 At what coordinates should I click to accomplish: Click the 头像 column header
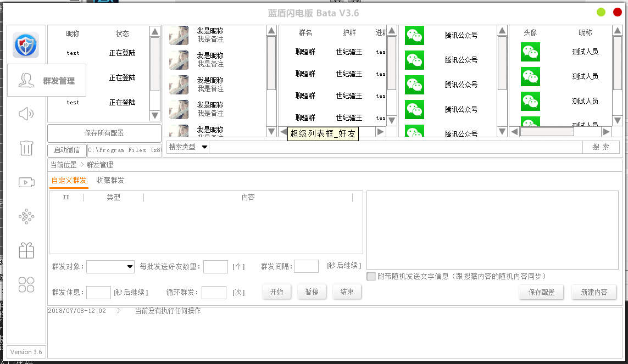pos(530,32)
